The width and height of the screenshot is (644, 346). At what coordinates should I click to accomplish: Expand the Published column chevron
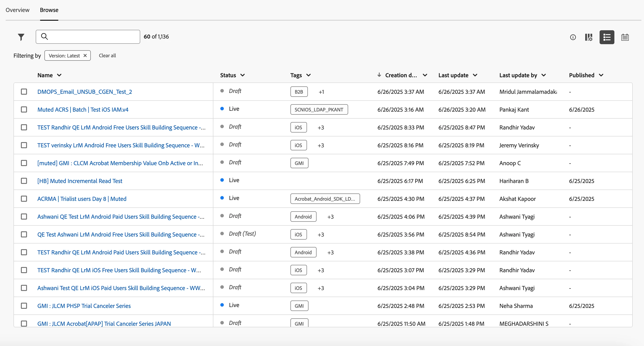601,75
